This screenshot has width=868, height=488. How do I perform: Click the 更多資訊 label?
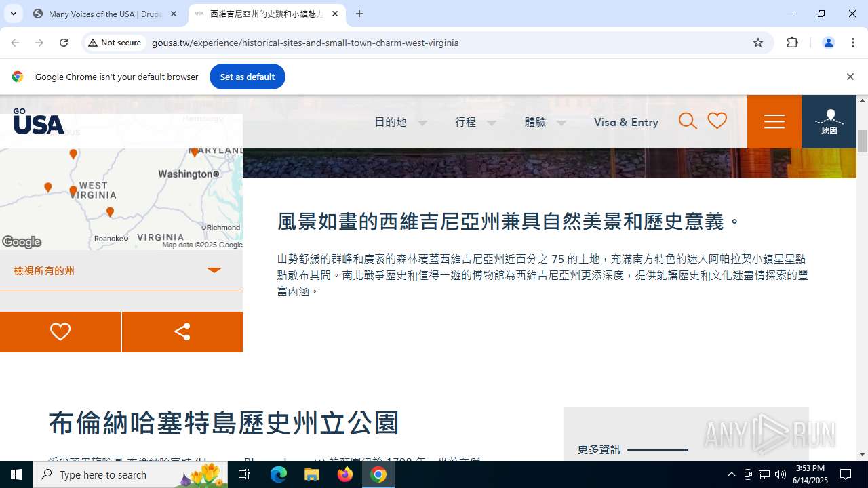[x=599, y=449]
